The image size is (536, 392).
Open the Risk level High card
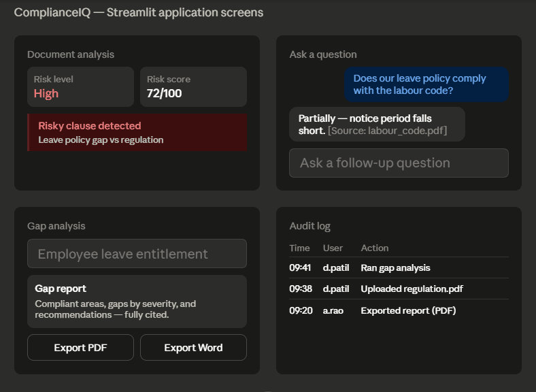(x=81, y=87)
